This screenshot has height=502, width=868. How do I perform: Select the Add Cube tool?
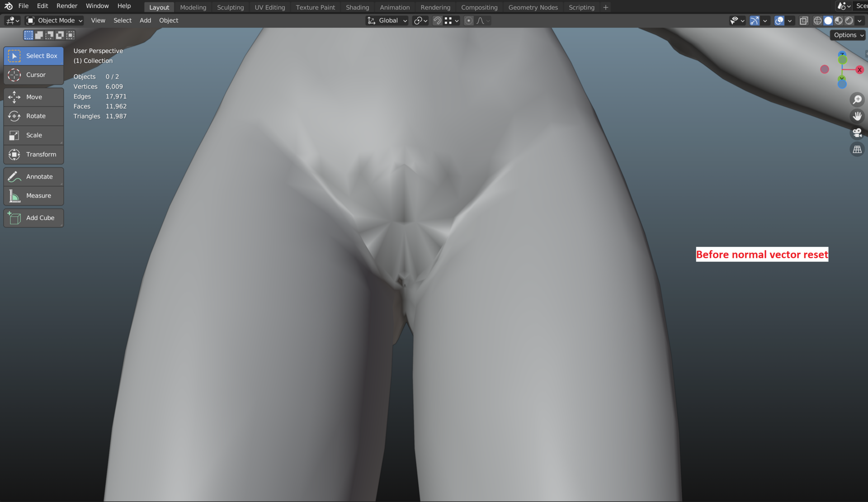click(33, 218)
